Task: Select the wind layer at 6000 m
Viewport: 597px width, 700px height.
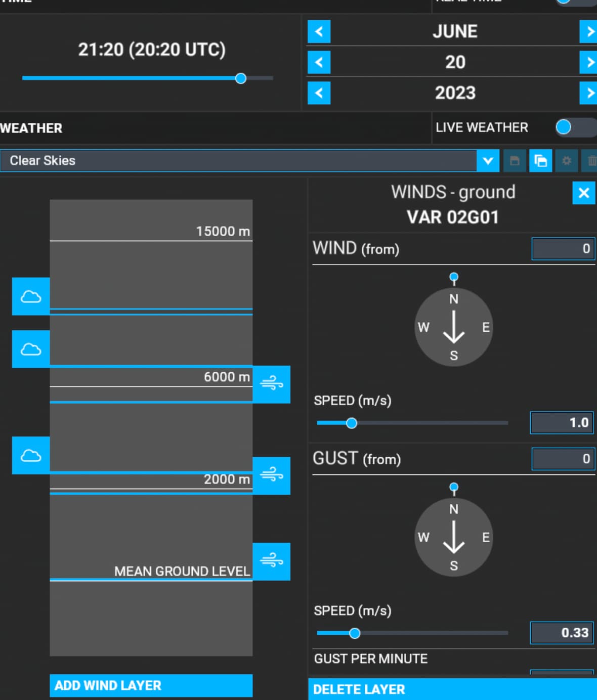Action: (x=271, y=384)
